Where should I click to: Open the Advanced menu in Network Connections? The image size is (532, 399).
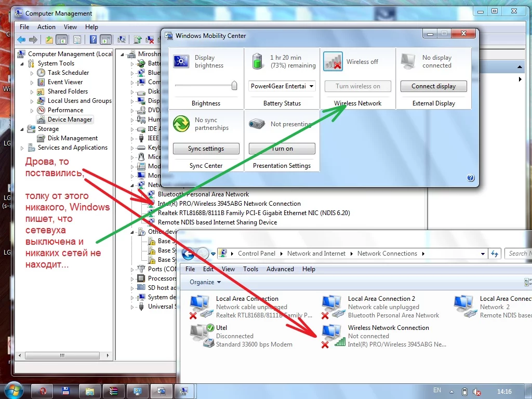click(x=280, y=269)
